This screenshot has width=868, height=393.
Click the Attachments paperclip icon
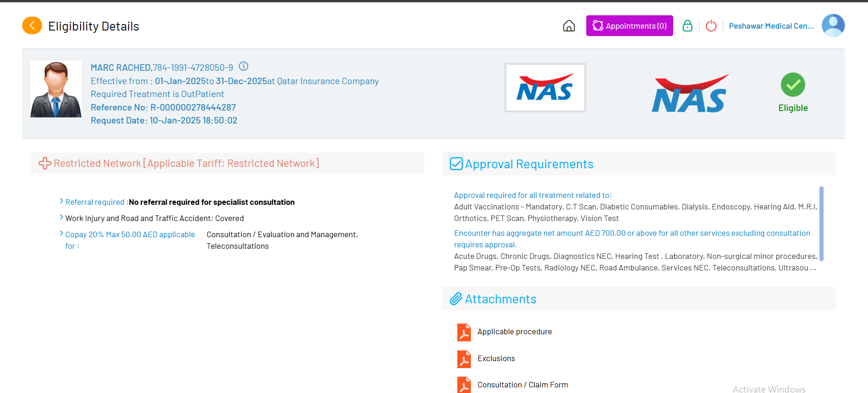point(456,299)
